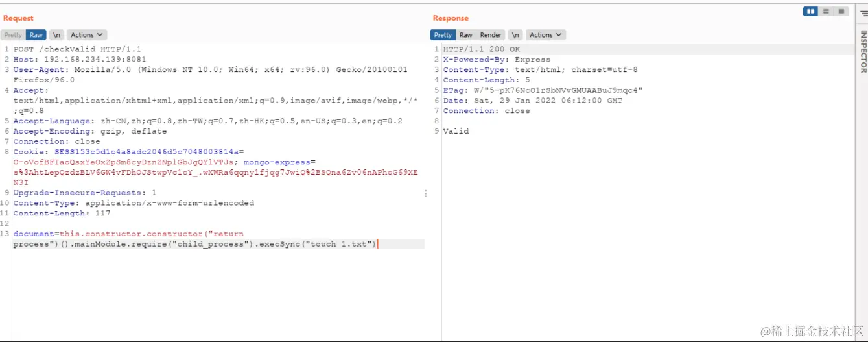Select the single combined view layout icon
Viewport: 868px width, 342px height.
(841, 12)
